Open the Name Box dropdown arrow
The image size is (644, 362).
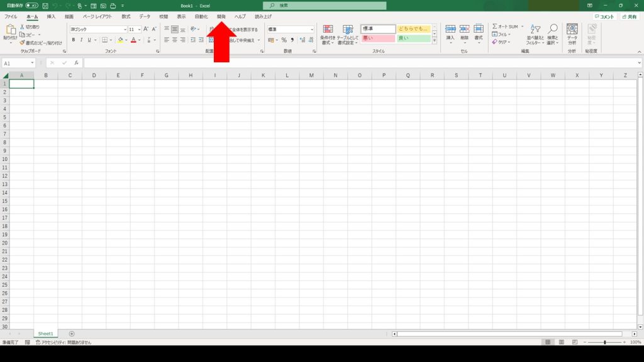(x=32, y=63)
